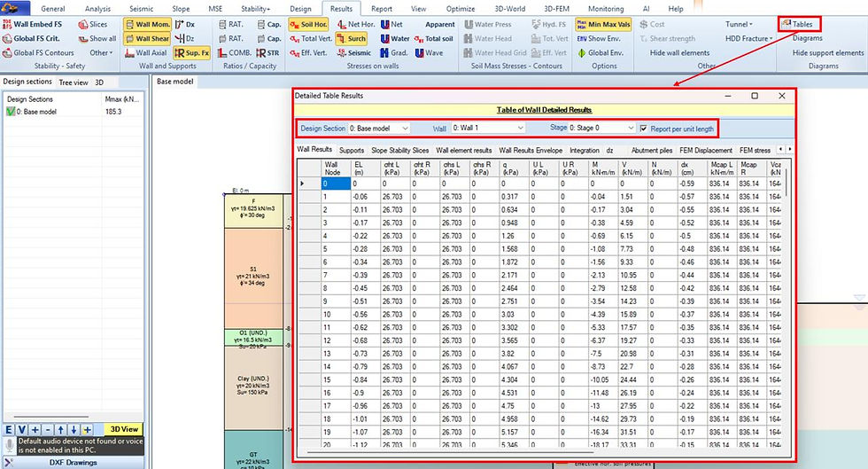Image resolution: width=868 pixels, height=469 pixels.
Task: Toggle Sup. Fx support forces
Action: tap(192, 53)
